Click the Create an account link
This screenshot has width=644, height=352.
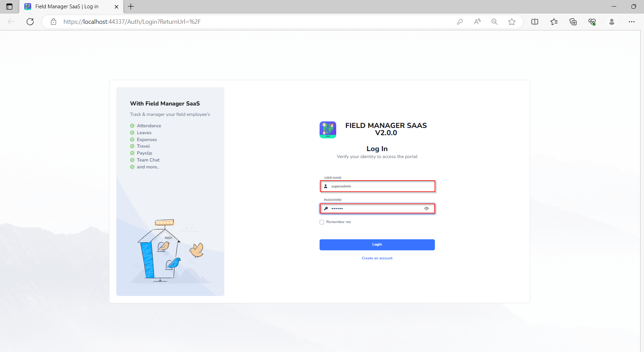(x=377, y=258)
